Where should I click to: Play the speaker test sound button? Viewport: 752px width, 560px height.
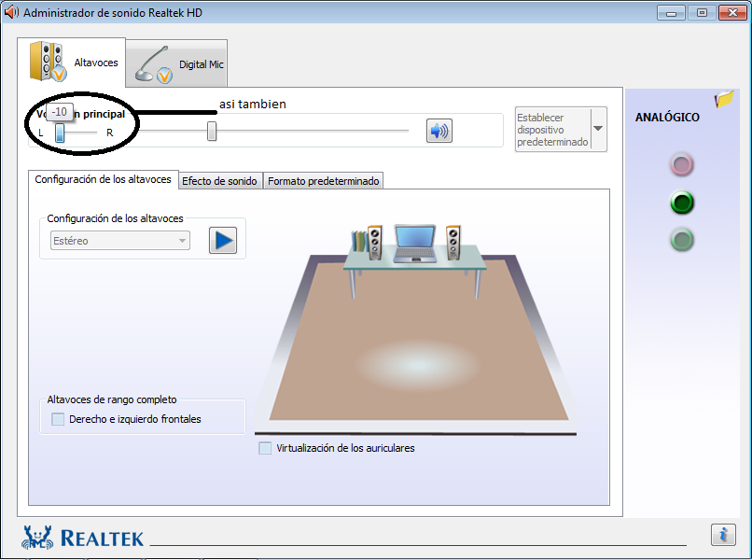[223, 241]
